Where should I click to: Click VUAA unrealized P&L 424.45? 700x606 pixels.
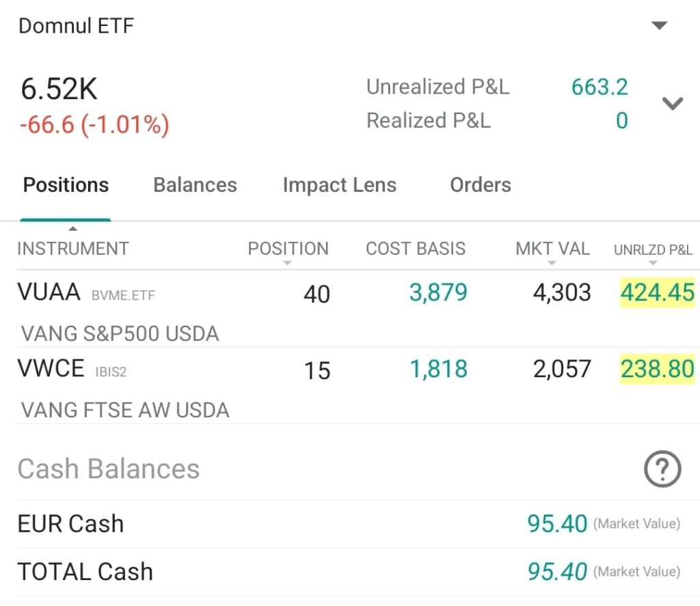tap(657, 292)
